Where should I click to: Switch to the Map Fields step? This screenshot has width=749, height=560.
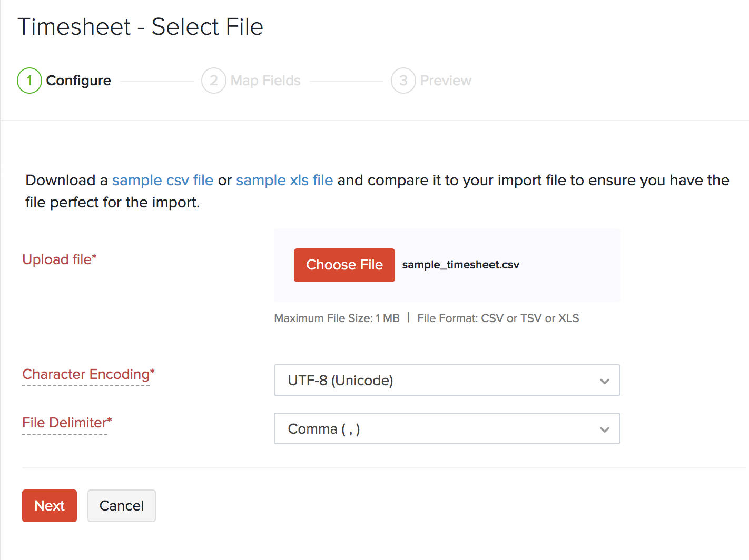pos(265,81)
